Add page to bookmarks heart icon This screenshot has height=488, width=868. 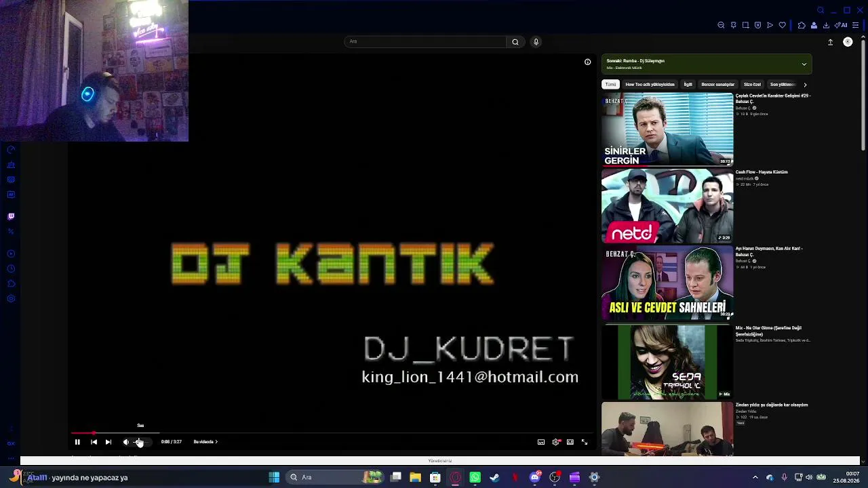782,25
